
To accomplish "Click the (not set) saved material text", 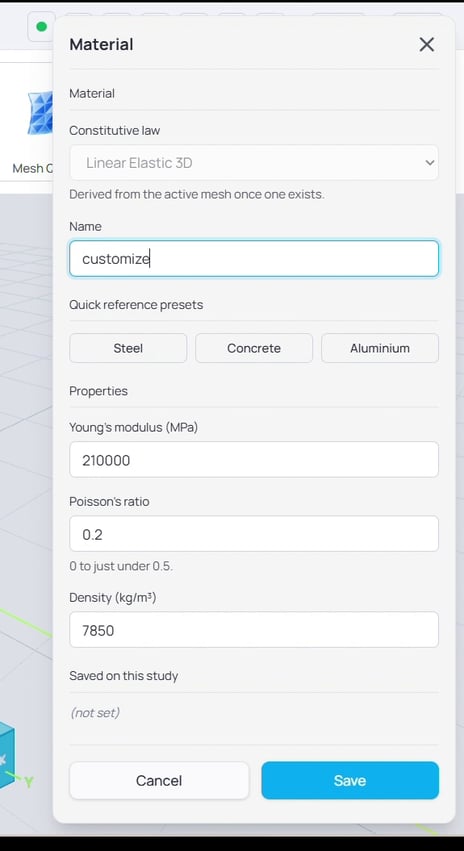I will (x=94, y=713).
